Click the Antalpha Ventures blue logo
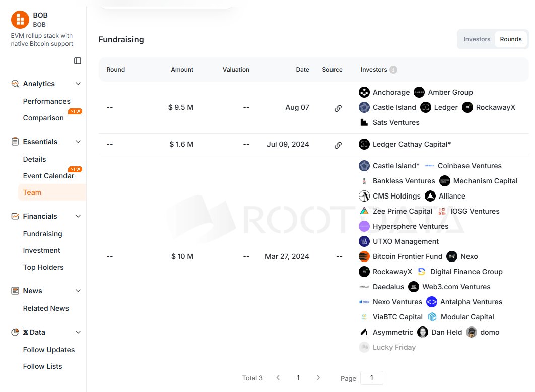This screenshot has height=392, width=535. click(x=432, y=302)
